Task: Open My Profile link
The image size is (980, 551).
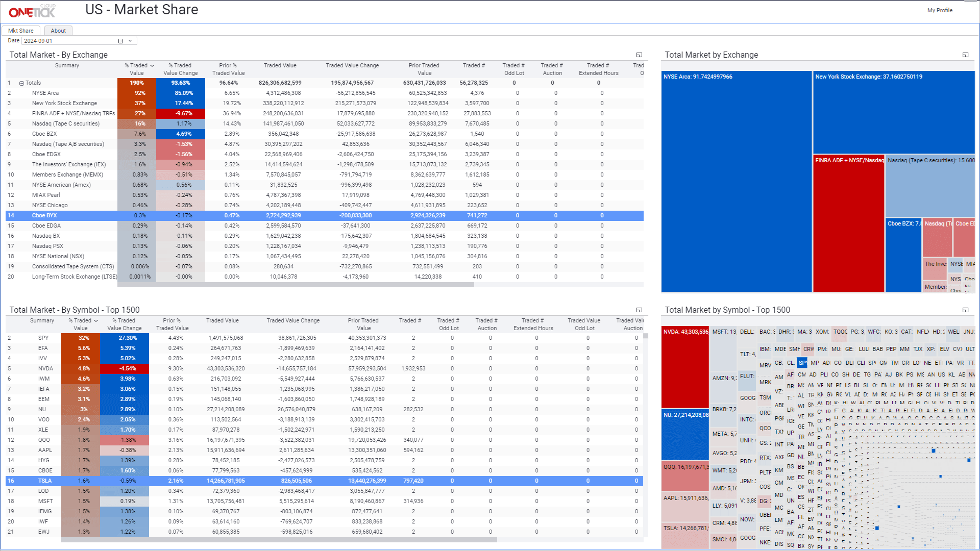Action: click(939, 10)
